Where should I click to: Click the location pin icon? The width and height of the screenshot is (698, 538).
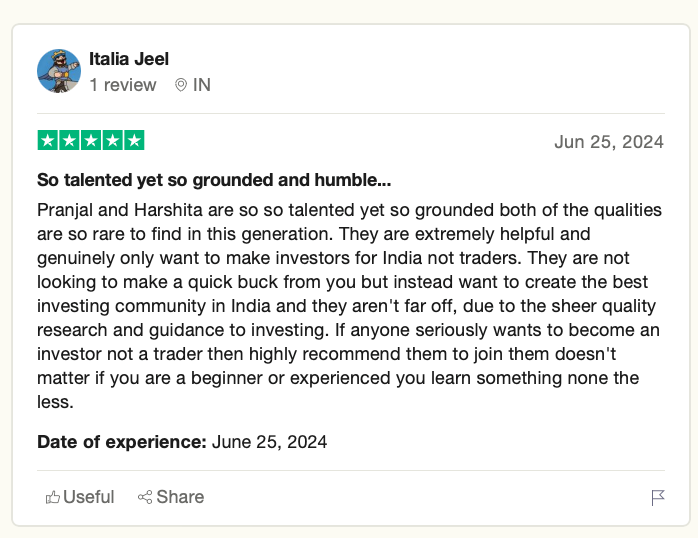pyautogui.click(x=181, y=85)
